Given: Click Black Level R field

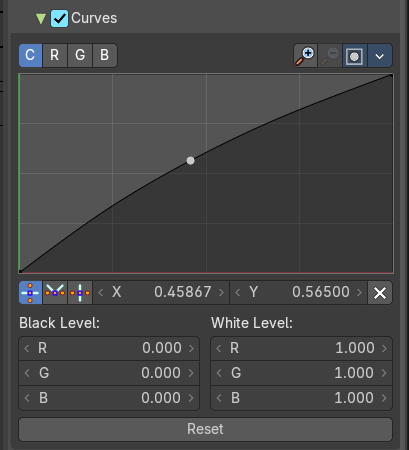Looking at the screenshot, I should (109, 348).
